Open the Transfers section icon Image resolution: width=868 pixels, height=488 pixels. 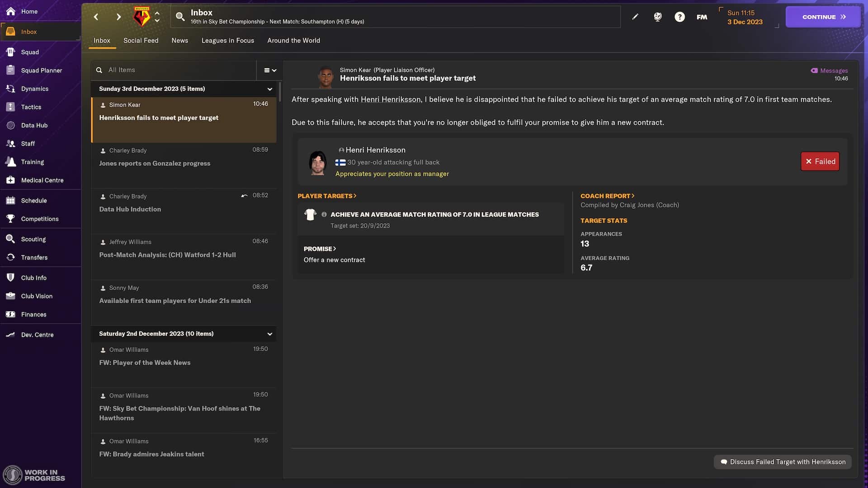point(10,257)
